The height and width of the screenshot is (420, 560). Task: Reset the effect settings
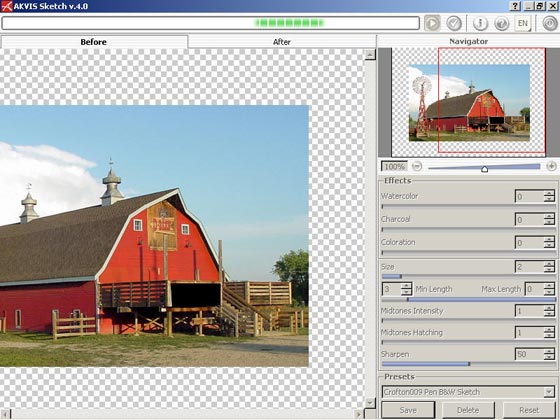click(x=529, y=410)
